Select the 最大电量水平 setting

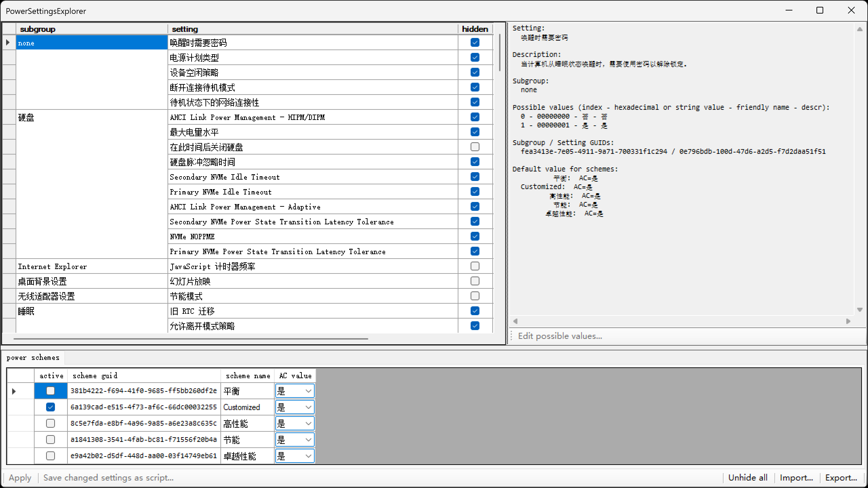(x=313, y=132)
